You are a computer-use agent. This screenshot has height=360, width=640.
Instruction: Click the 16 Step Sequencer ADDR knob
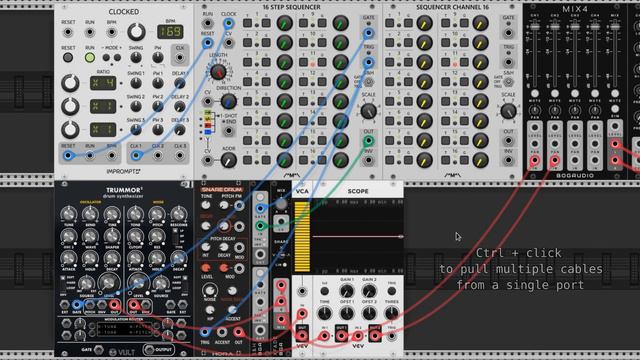click(x=229, y=160)
